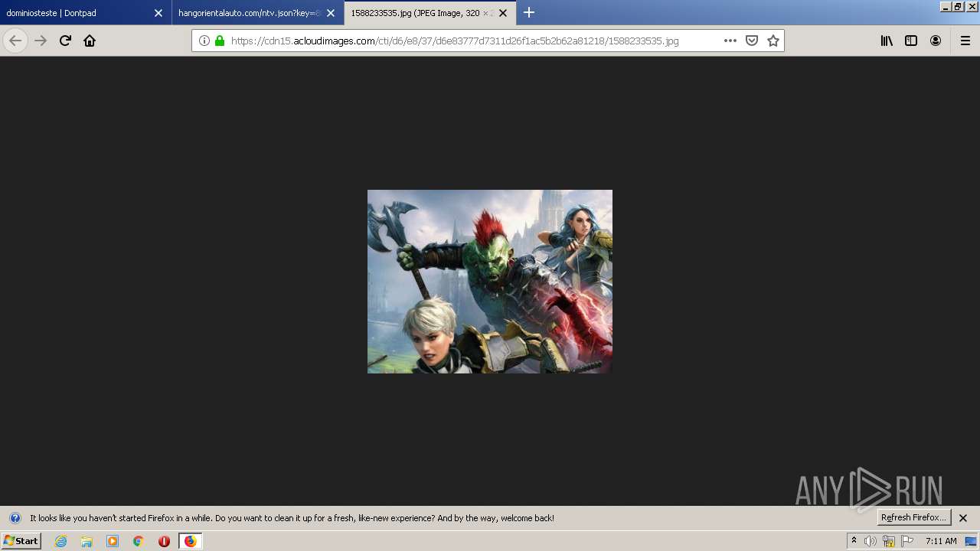The width and height of the screenshot is (980, 551).
Task: Launch Google Chrome from taskbar
Action: coord(139,541)
